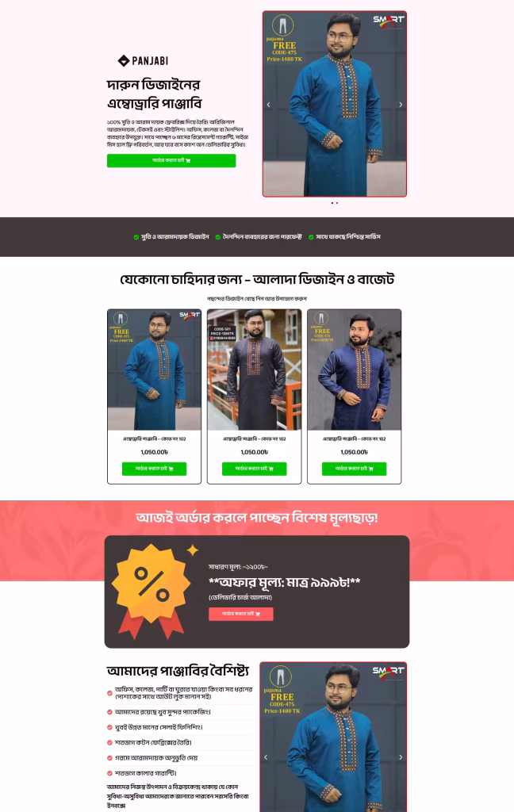Click the checkmark beside daily use perfect text

tap(218, 237)
